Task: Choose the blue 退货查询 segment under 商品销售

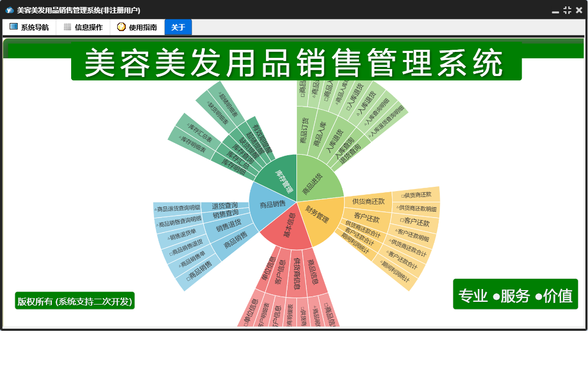Action: [x=225, y=206]
